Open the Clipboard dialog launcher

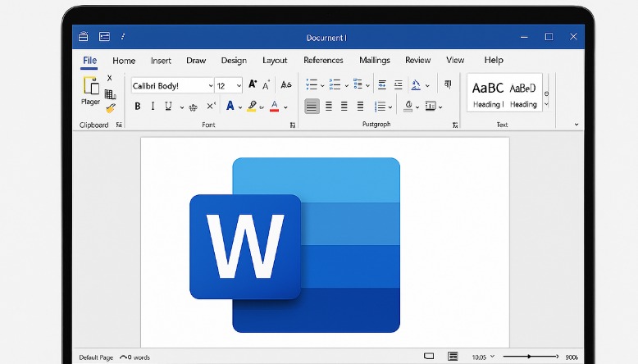[x=119, y=125]
